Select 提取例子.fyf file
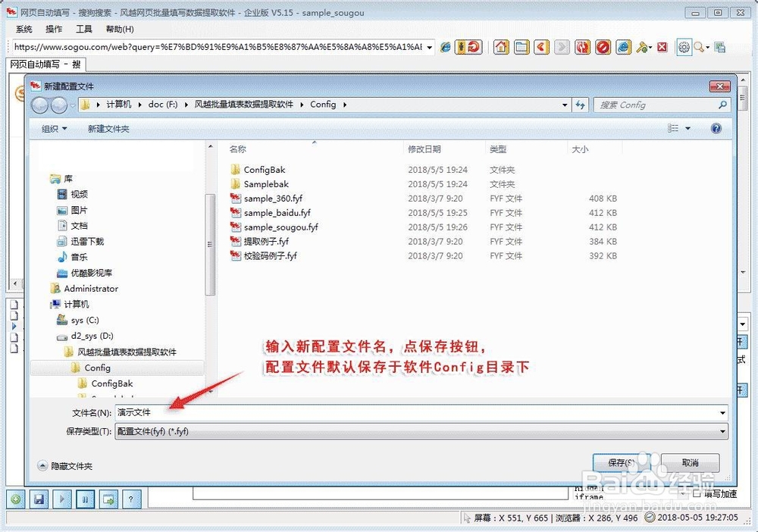 (266, 241)
